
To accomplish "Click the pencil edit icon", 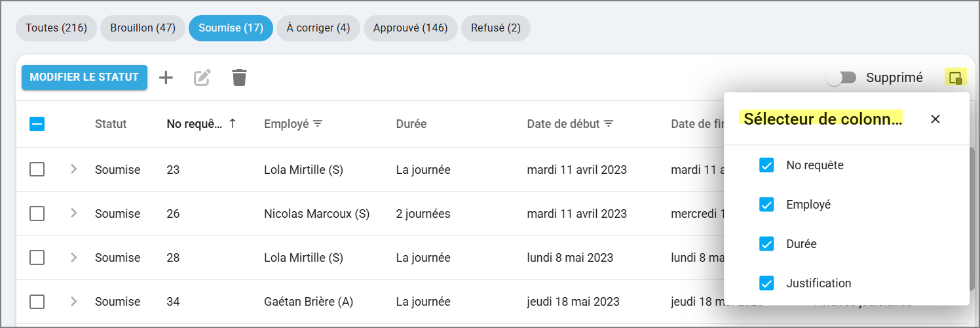I will pyautogui.click(x=202, y=77).
